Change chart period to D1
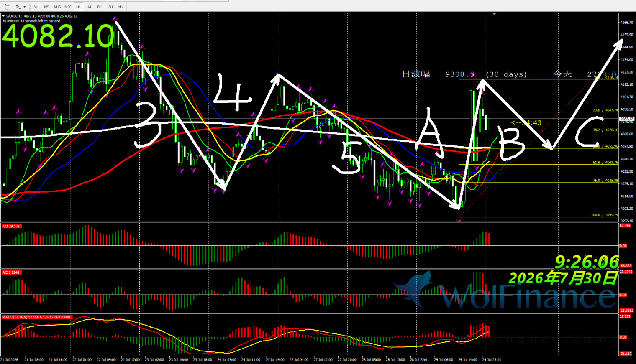This screenshot has width=636, height=364. 99,7
